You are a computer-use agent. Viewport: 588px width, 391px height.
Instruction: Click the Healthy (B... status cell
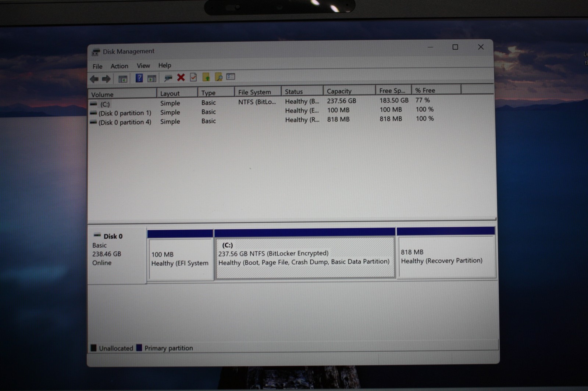[302, 101]
